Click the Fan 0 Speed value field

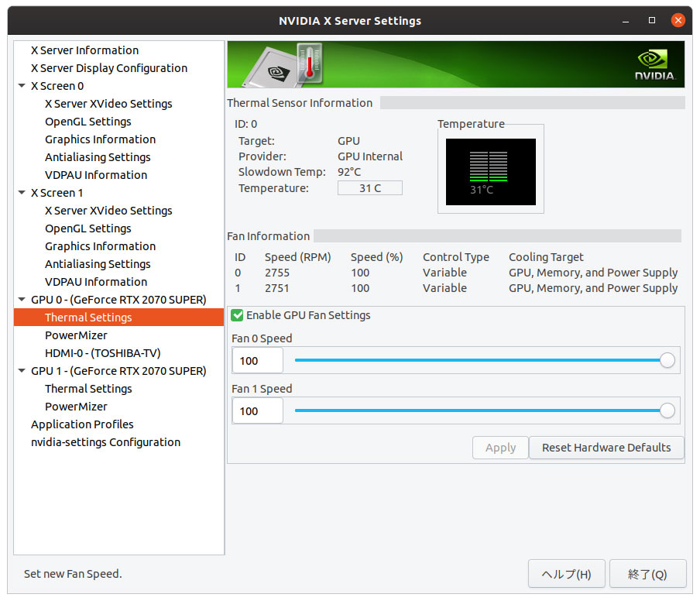[258, 361]
